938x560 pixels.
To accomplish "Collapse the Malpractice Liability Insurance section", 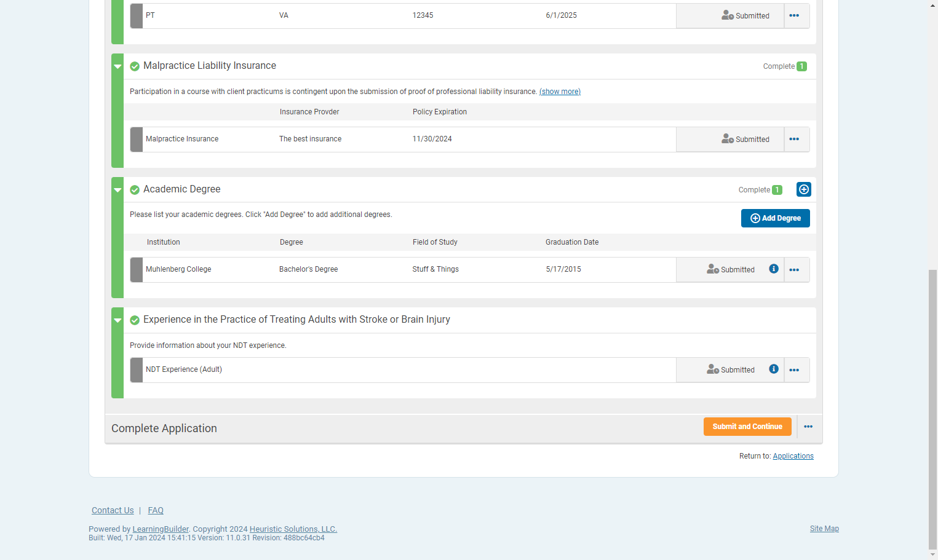I will [117, 66].
